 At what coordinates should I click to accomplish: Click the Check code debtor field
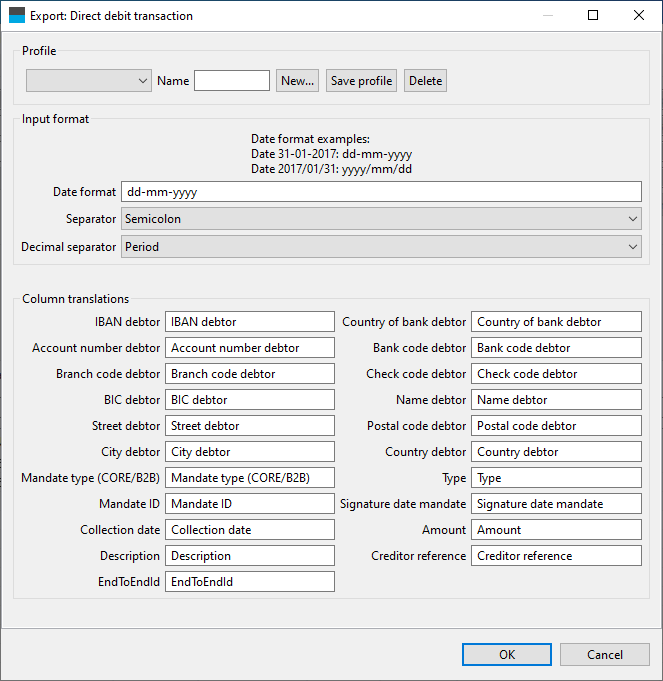tap(556, 374)
